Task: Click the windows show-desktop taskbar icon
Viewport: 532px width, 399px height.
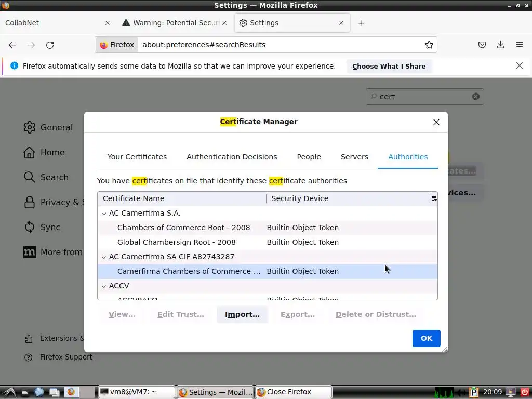Action: point(54,392)
